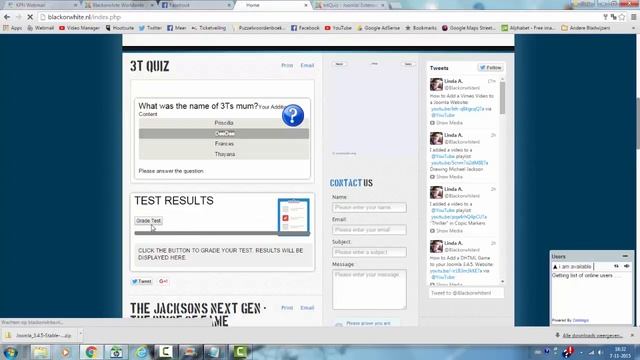Open the first tweet's Linda A. avatar
Image resolution: width=640 pixels, height=360 pixels.
436,84
